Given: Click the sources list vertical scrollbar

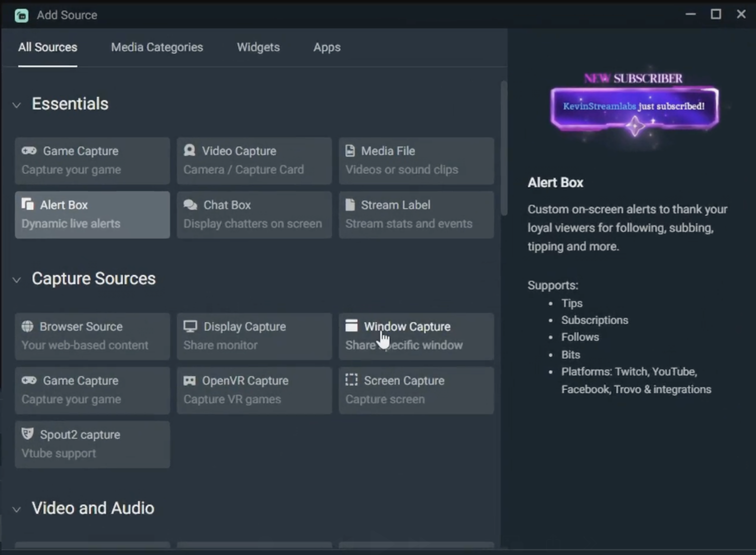Looking at the screenshot, I should pos(504,148).
